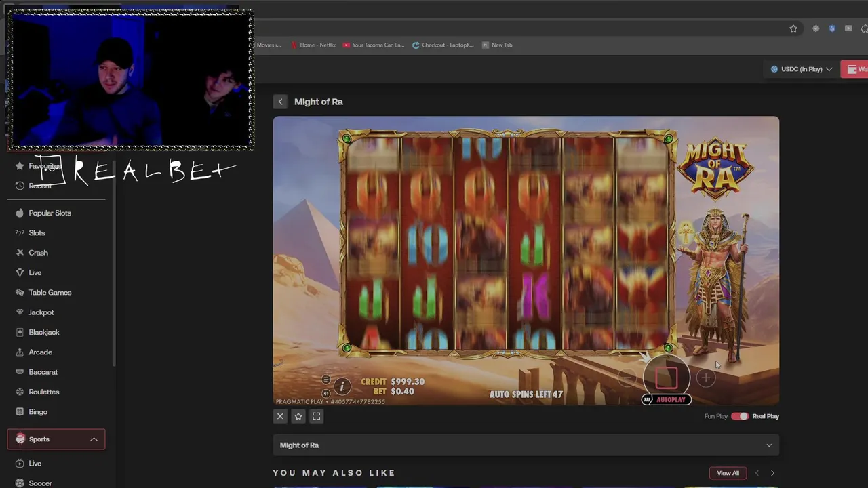Click the Bingo sidebar icon
This screenshot has height=488, width=868.
click(20, 412)
